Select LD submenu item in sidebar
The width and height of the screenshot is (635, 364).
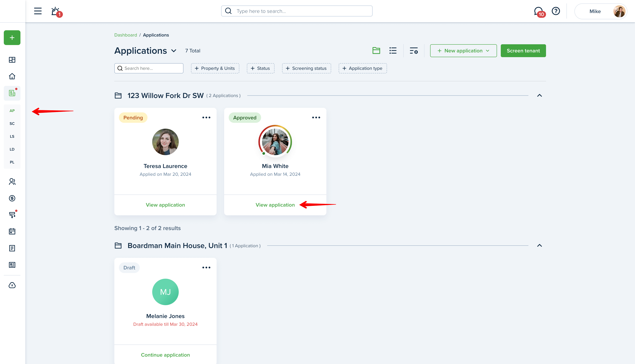pos(12,149)
